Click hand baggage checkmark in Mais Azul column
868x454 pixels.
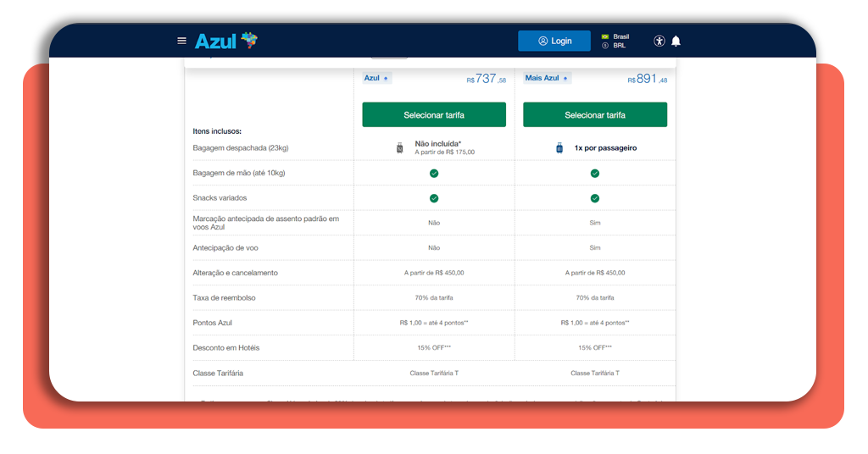(595, 173)
